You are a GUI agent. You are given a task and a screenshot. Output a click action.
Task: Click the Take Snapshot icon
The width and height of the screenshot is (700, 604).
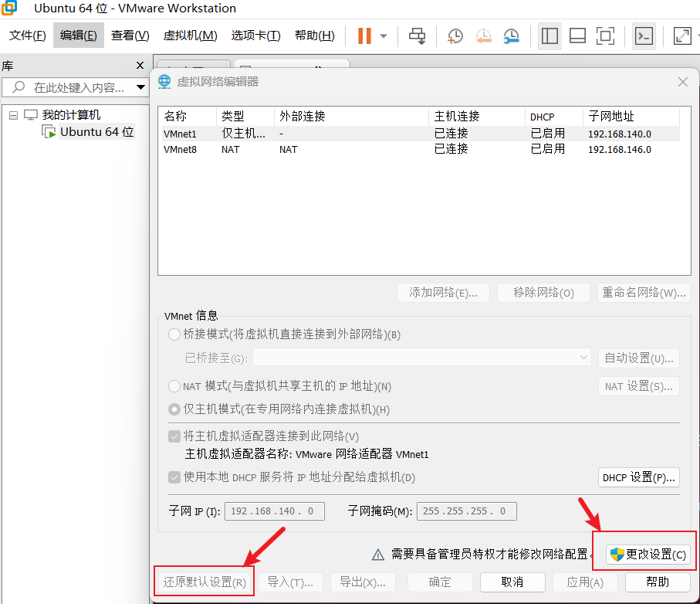point(455,36)
